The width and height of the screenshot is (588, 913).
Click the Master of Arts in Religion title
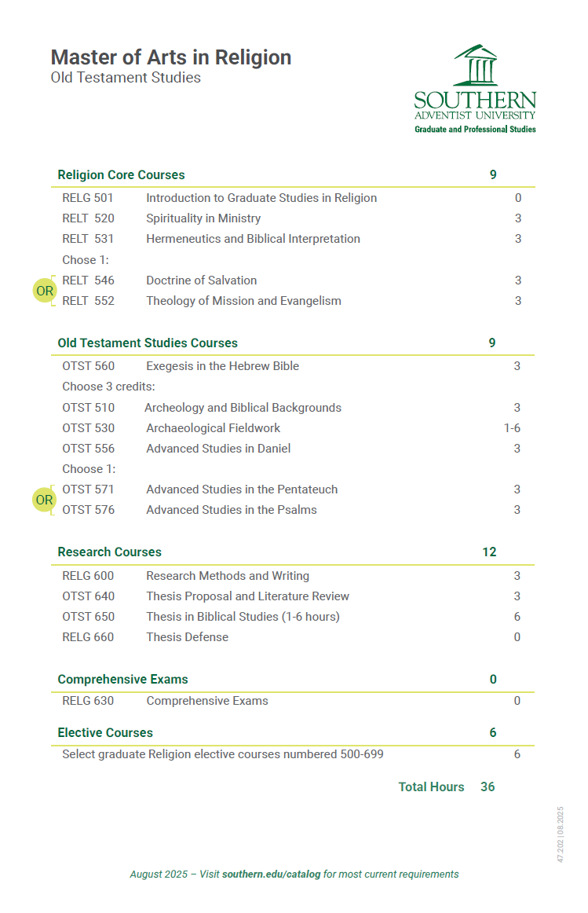[170, 57]
